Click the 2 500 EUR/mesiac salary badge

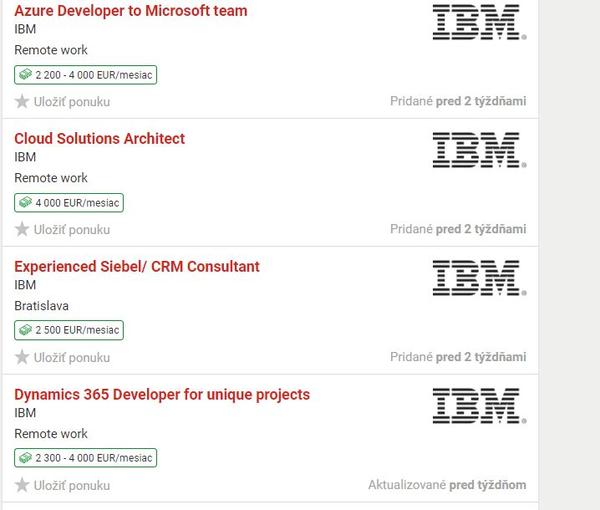69,331
